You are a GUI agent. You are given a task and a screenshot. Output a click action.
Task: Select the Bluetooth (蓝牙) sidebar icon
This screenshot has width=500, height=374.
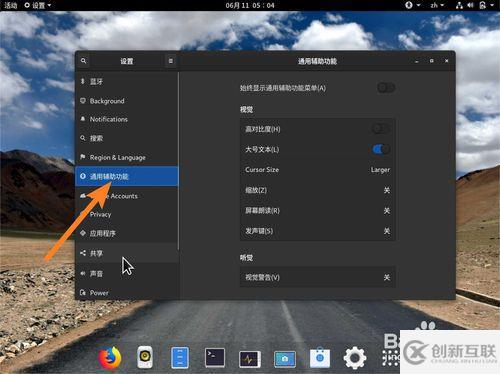coord(83,81)
